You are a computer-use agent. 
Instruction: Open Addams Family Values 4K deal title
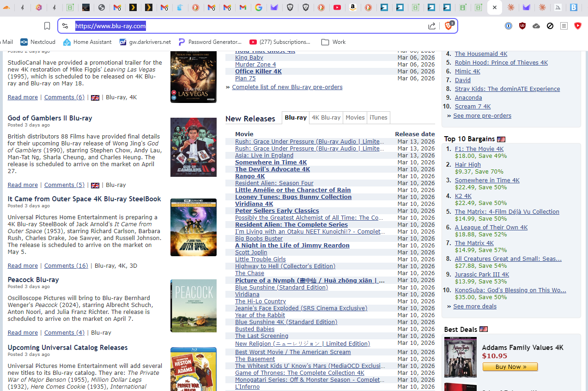(x=522, y=348)
